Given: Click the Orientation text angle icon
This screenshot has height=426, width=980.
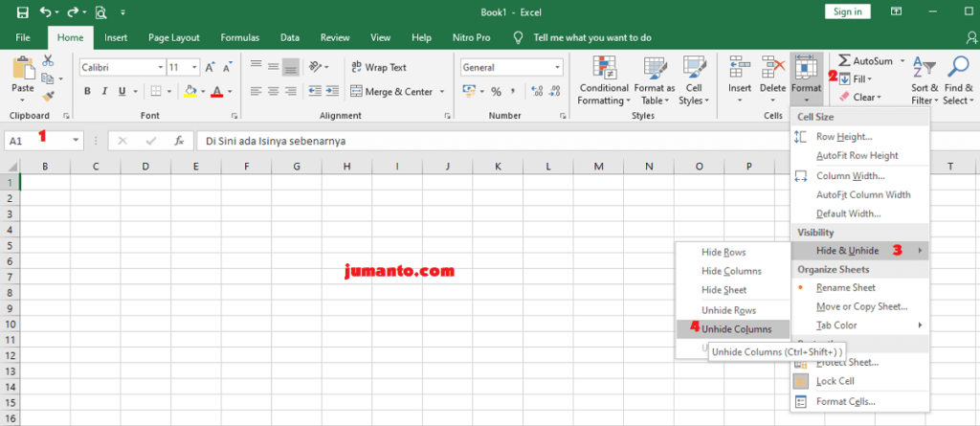Looking at the screenshot, I should tap(315, 66).
